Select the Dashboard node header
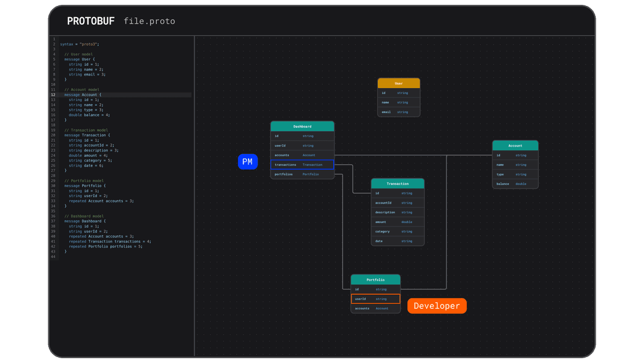 (x=302, y=126)
